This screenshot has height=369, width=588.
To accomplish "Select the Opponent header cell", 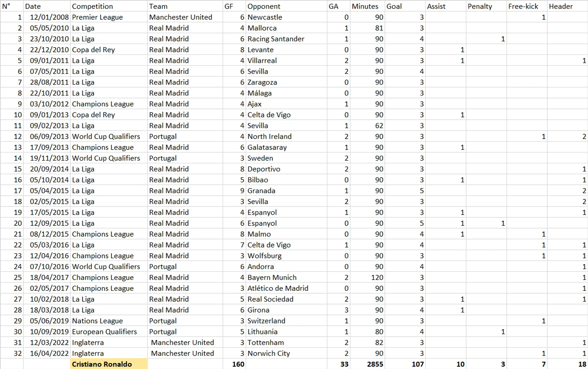I will point(286,6).
